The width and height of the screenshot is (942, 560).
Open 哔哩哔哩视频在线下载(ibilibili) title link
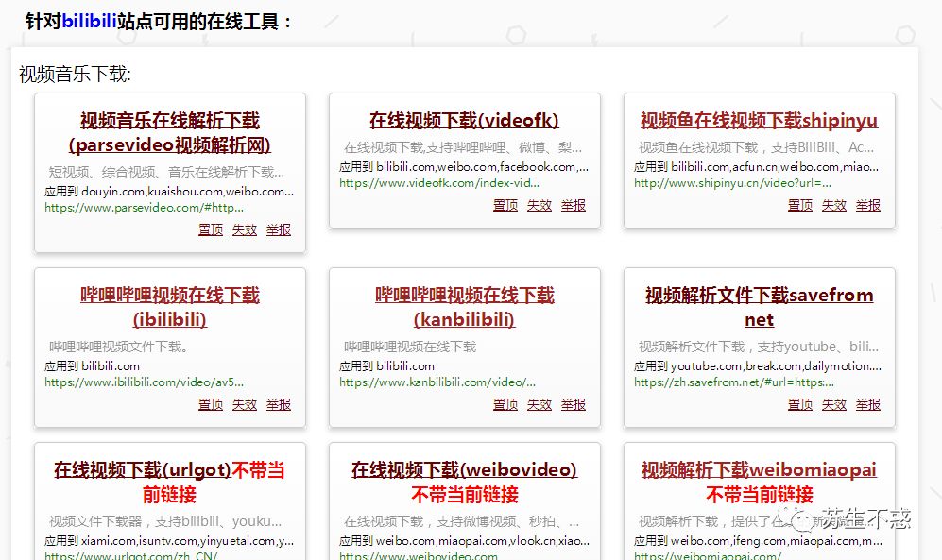(x=170, y=307)
